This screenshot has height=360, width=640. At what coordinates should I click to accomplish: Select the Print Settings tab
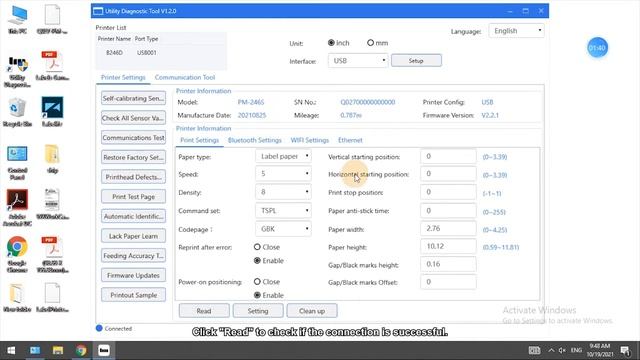[x=200, y=140]
